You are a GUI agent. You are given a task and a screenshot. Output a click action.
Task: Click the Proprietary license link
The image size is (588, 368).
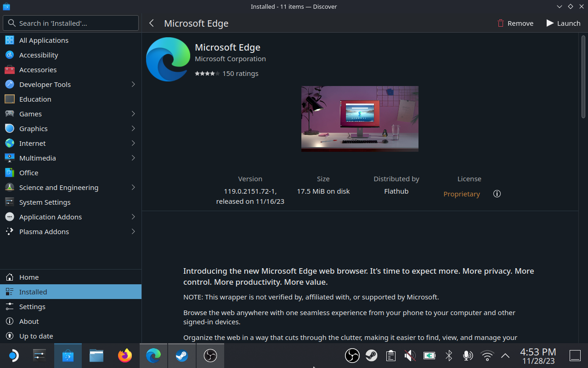coord(462,194)
